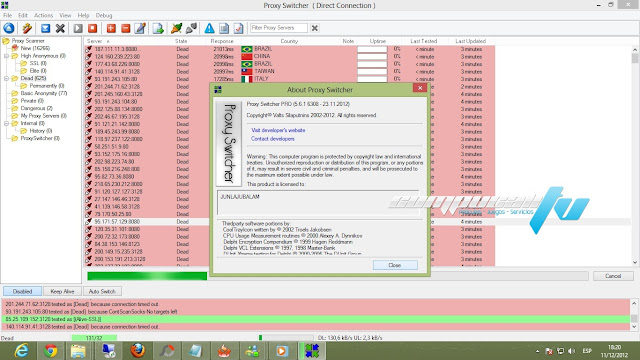The height and width of the screenshot is (360, 640).
Task: Click the Cancel button beside progress bar
Action: pos(613,276)
